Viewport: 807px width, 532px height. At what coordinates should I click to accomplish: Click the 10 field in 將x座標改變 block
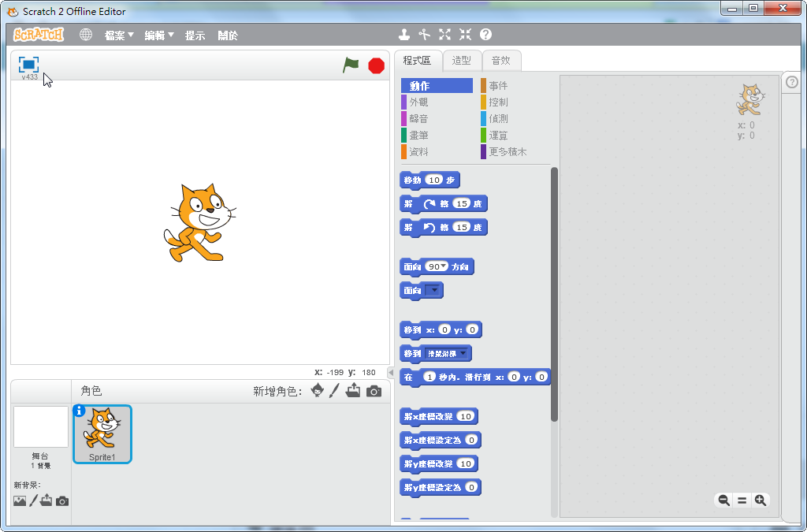(x=465, y=416)
